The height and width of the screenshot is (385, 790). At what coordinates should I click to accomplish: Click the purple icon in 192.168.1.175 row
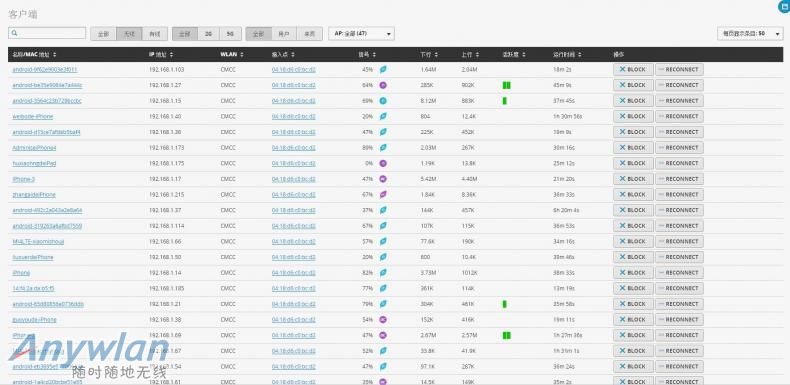(383, 163)
